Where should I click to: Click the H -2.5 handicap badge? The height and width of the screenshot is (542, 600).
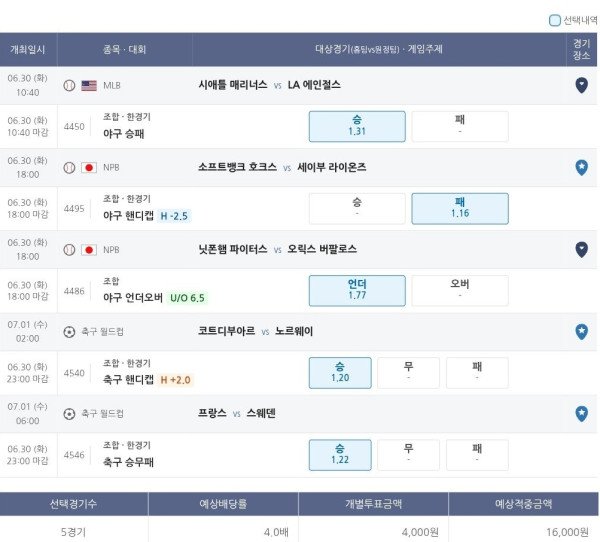[x=174, y=216]
